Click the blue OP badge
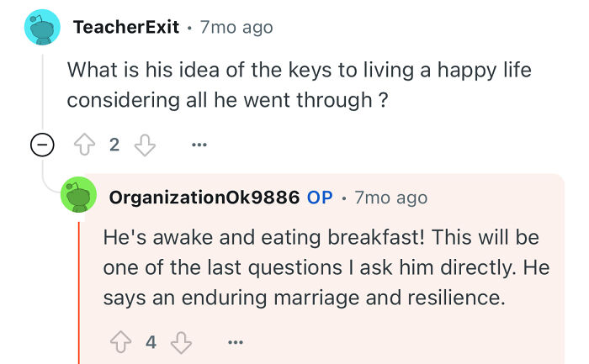 point(320,198)
